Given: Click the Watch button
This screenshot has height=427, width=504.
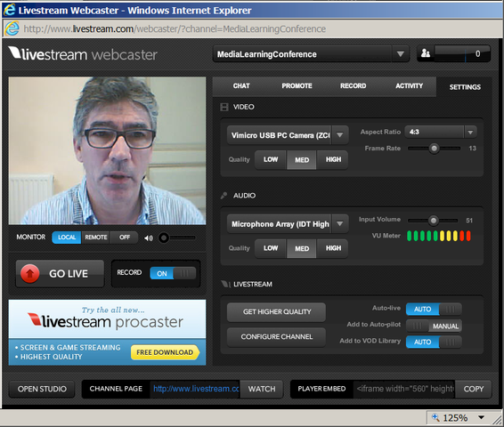Looking at the screenshot, I should point(262,389).
